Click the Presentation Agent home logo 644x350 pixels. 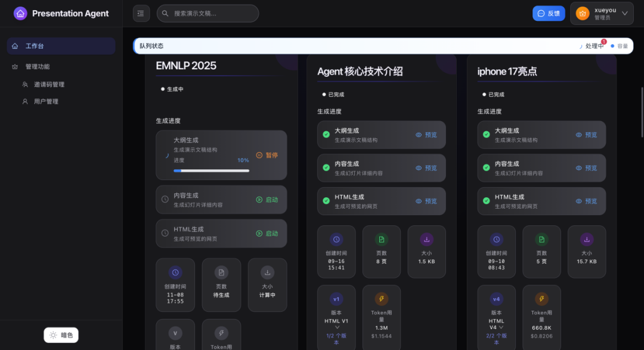20,14
